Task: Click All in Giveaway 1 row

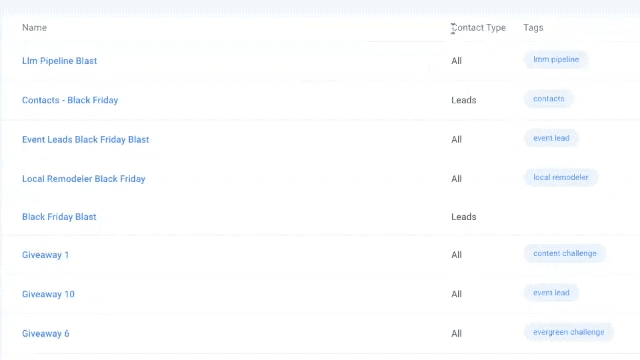Action: click(456, 255)
